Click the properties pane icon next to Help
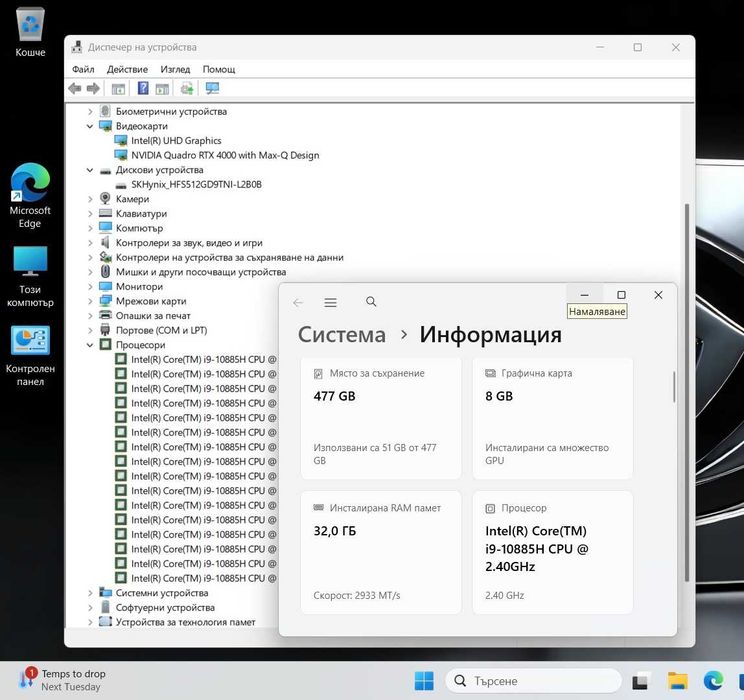This screenshot has width=744, height=700. [x=162, y=88]
